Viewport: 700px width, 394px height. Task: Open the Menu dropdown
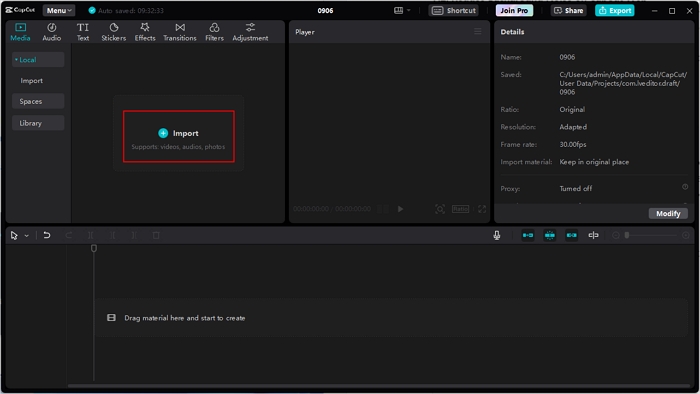click(59, 10)
